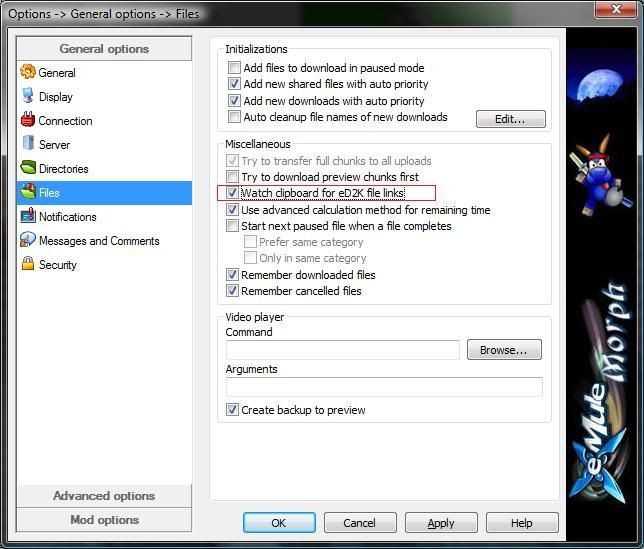
Task: Click the Apply button
Action: 441,523
